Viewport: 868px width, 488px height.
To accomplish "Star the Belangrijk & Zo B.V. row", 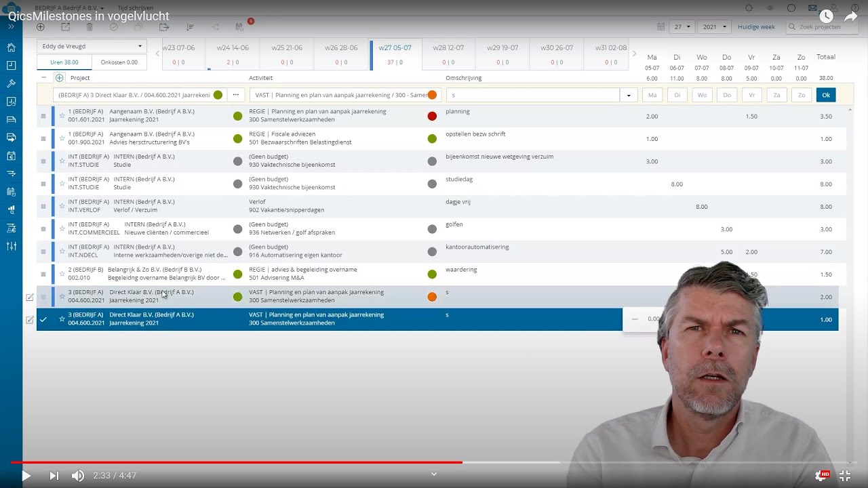I will click(62, 274).
